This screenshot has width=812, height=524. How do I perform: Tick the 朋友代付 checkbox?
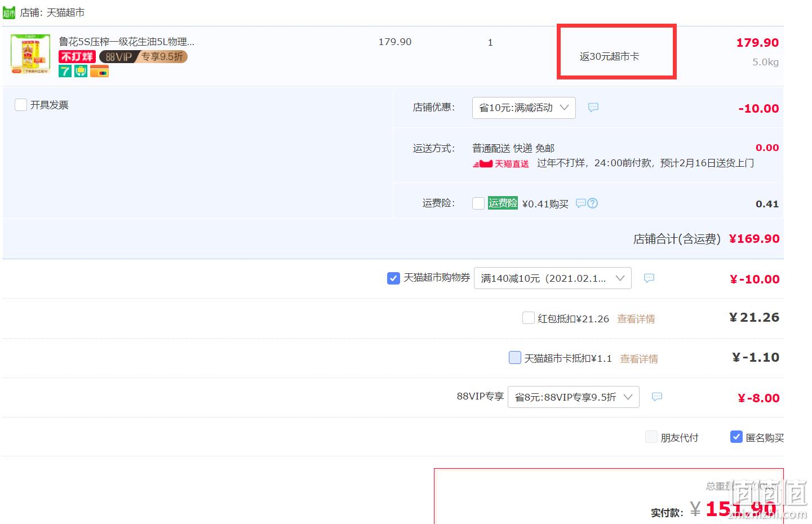tap(651, 437)
